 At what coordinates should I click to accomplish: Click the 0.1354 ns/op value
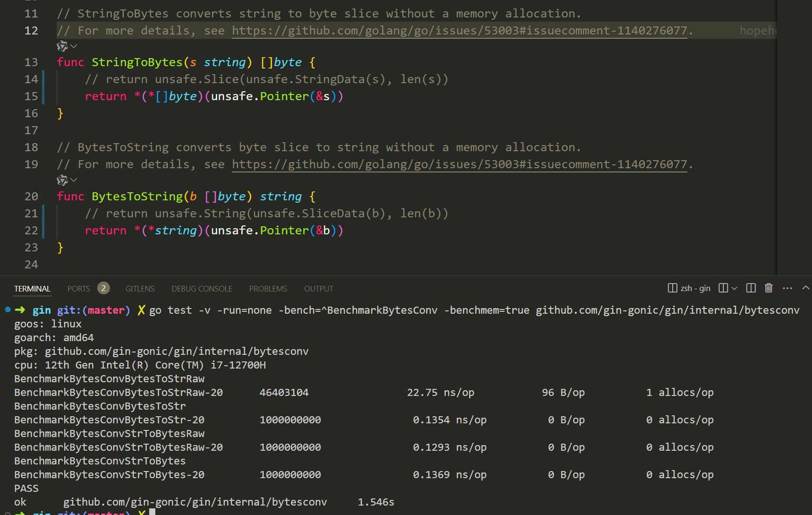450,420
